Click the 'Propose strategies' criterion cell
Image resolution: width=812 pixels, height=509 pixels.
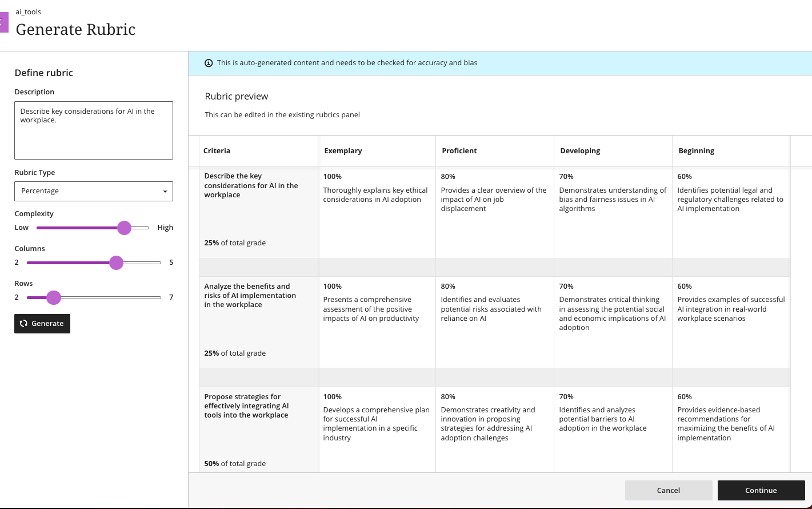[246, 406]
